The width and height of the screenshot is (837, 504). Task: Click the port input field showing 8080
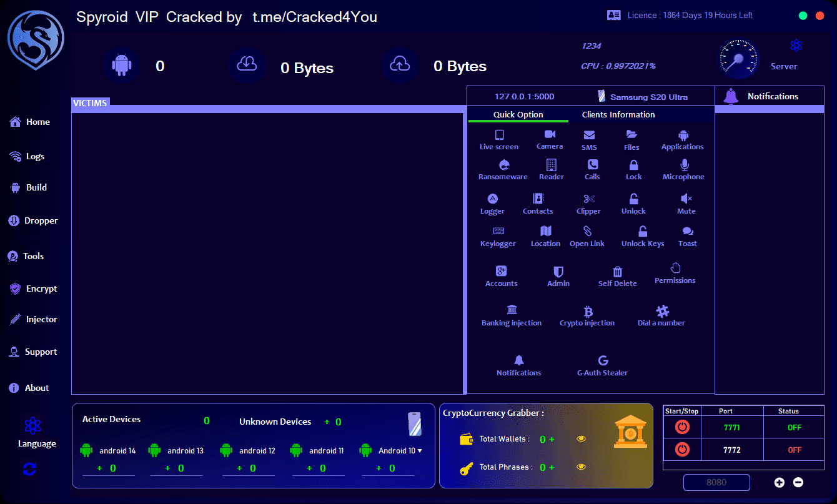tap(716, 482)
